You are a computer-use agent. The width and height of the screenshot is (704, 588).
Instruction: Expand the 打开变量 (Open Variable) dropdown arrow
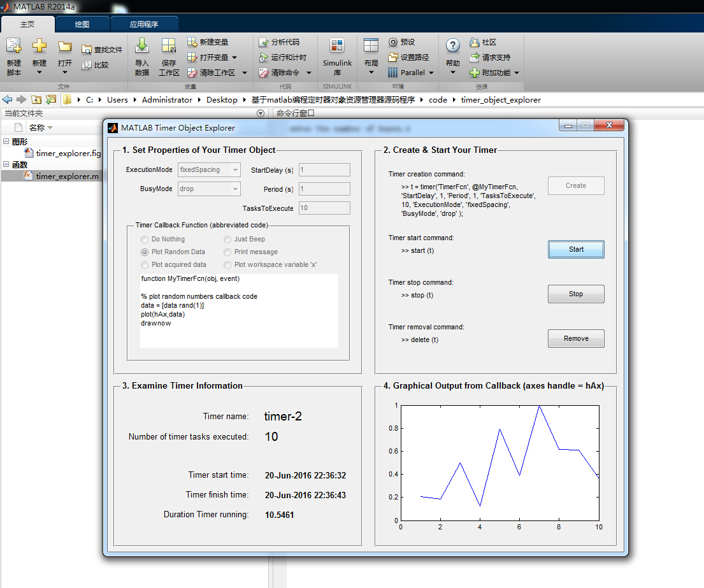tap(234, 57)
